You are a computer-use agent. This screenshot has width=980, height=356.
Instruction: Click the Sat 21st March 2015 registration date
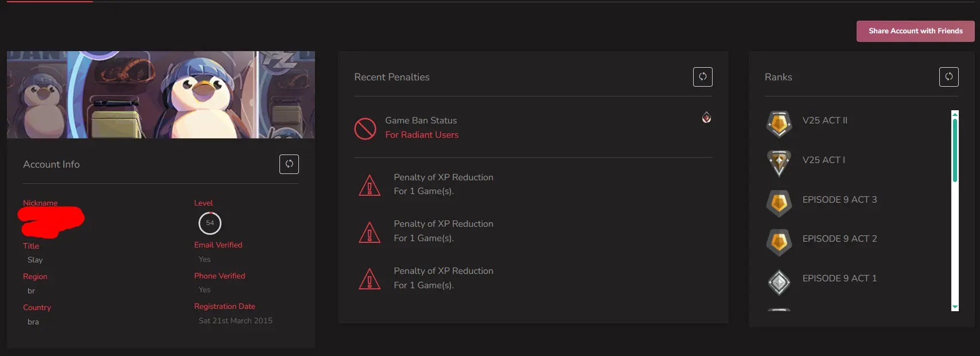tap(235, 321)
